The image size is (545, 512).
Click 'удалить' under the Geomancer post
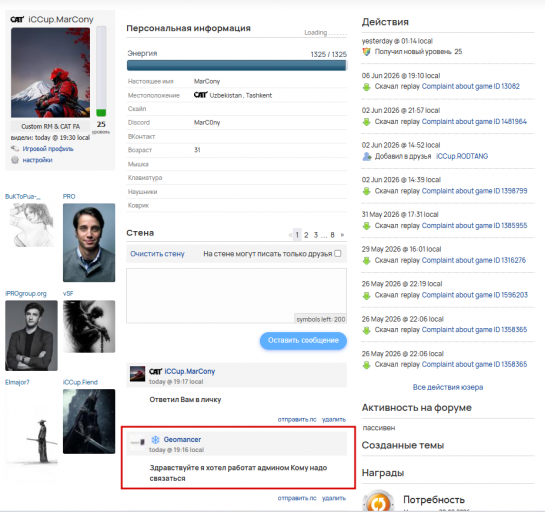[334, 498]
